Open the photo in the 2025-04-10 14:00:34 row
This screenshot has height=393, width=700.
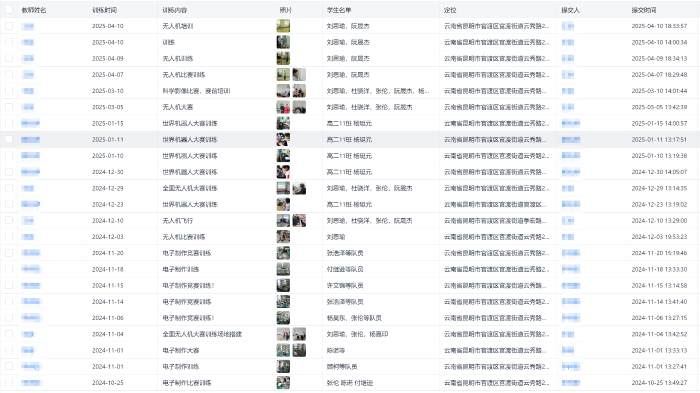[283, 42]
